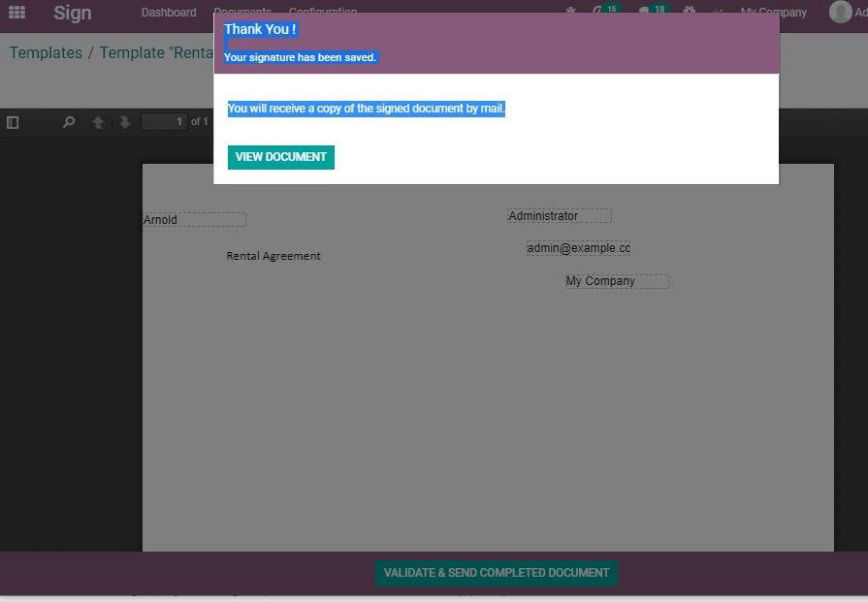The width and height of the screenshot is (868, 602).
Task: Open the Configuration menu
Action: pos(323,11)
